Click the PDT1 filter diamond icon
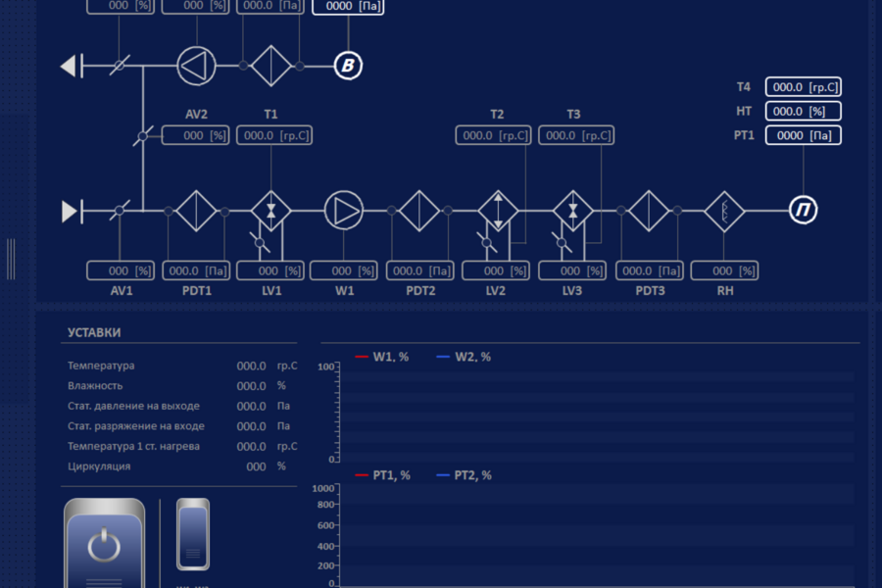 [196, 211]
